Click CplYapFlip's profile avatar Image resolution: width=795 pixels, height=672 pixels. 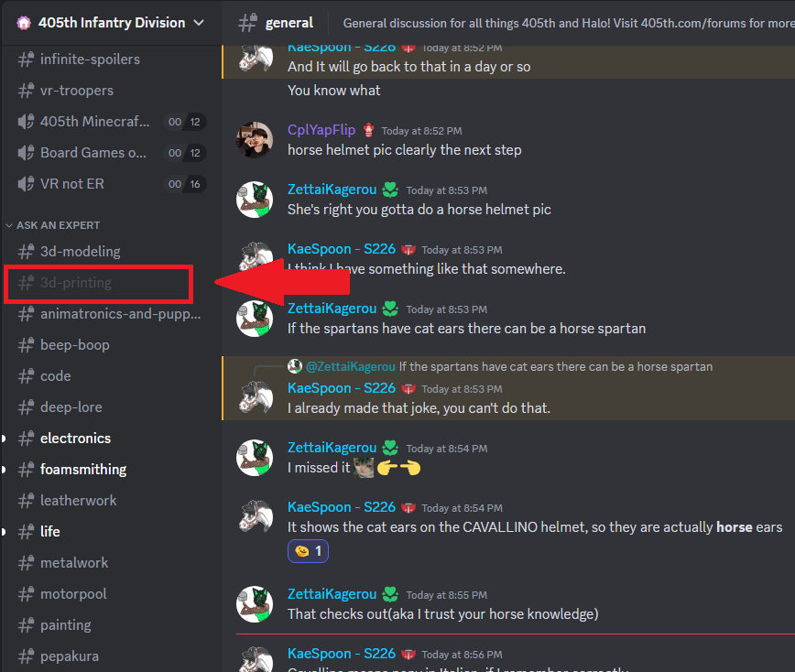pos(255,139)
